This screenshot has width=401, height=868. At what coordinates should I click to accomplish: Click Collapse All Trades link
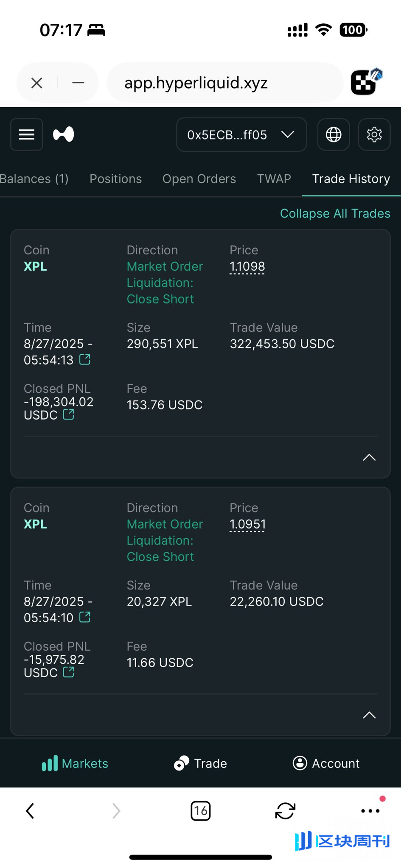(335, 213)
